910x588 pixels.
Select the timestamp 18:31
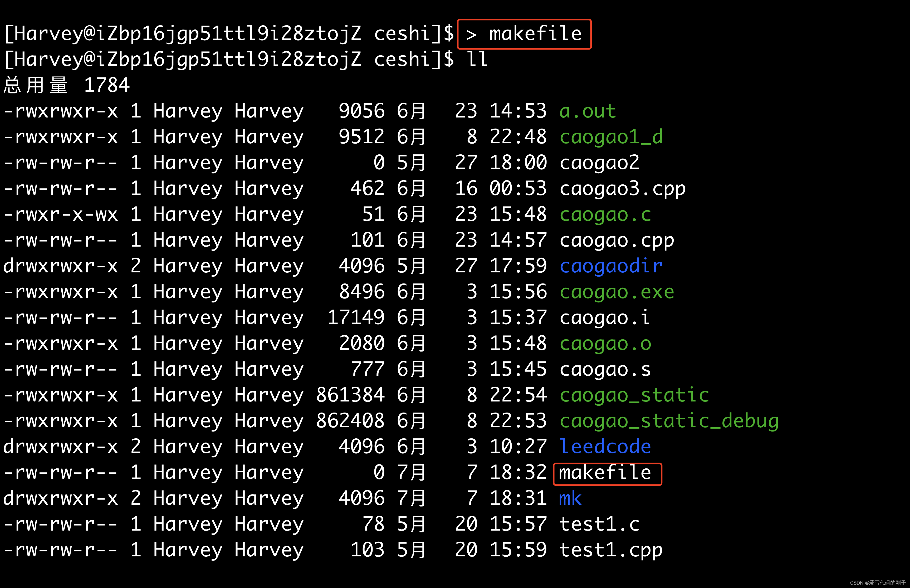(x=518, y=498)
